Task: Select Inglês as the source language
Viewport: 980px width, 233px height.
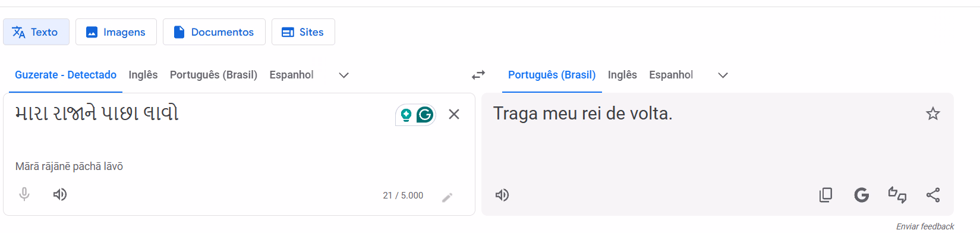Action: (x=143, y=75)
